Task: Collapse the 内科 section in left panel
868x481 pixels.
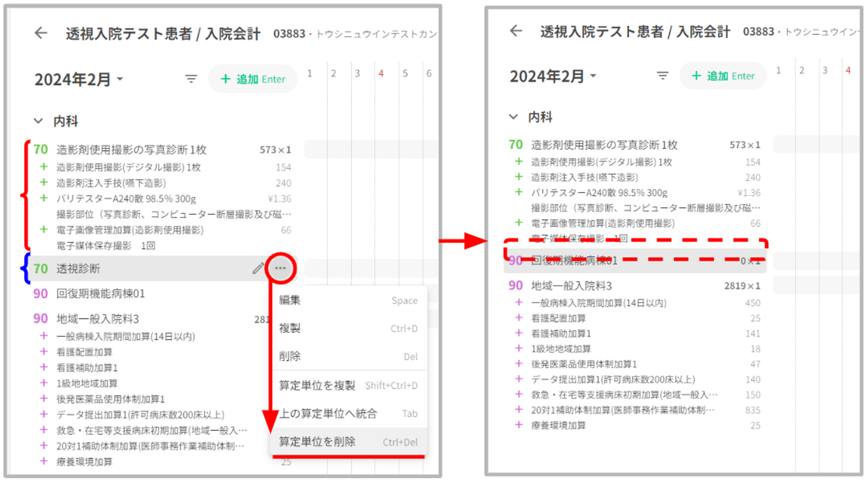Action: pos(39,121)
